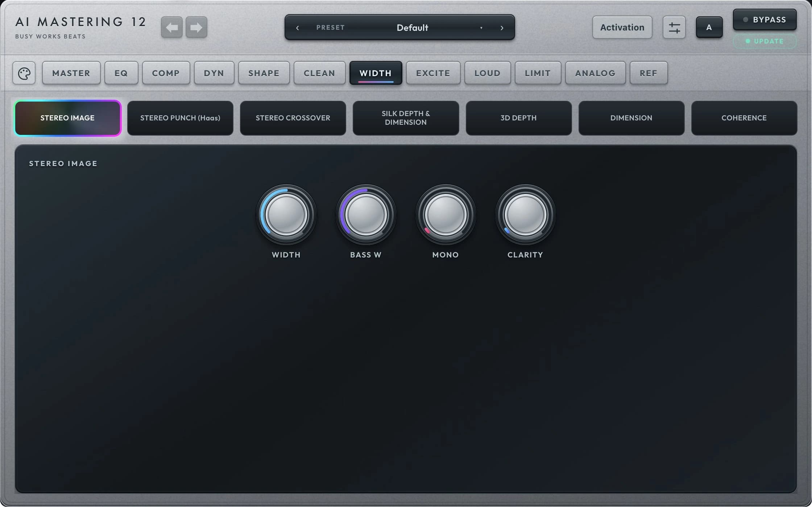Open the color palette theme icon
The width and height of the screenshot is (812, 507).
pos(24,73)
